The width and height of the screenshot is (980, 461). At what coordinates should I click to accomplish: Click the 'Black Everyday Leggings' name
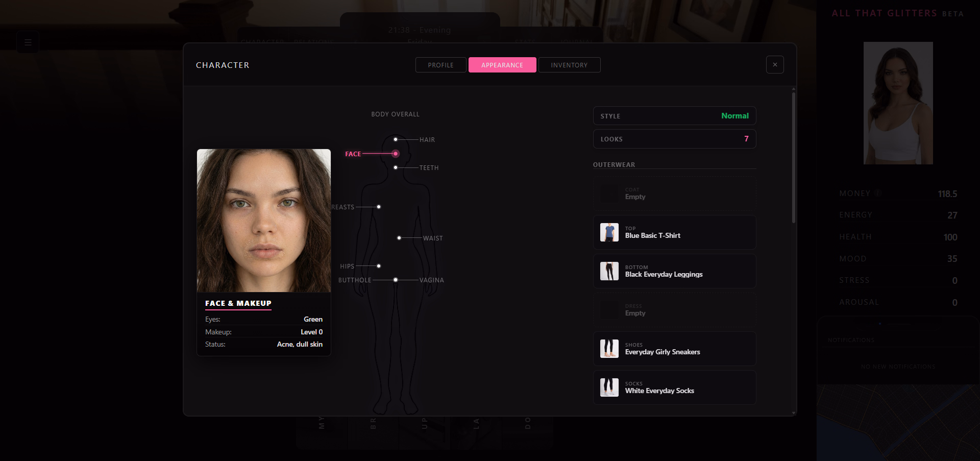pos(664,274)
